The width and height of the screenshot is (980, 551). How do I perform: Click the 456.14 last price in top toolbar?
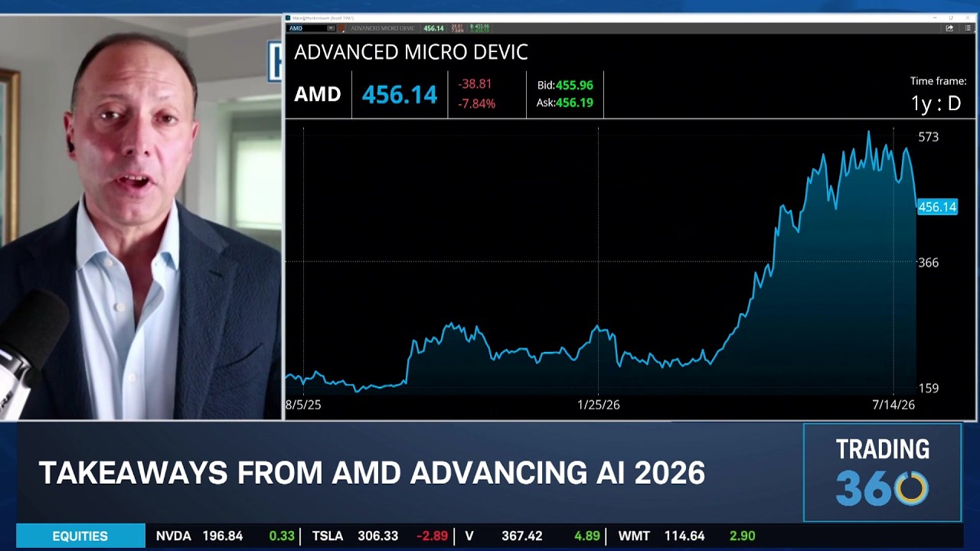click(433, 28)
